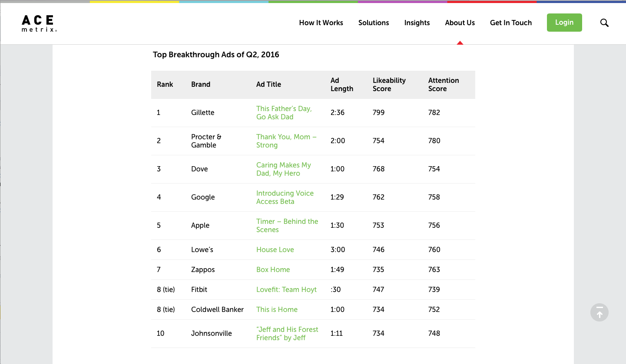Open the How It Works menu
This screenshot has height=364, width=626.
(x=321, y=23)
